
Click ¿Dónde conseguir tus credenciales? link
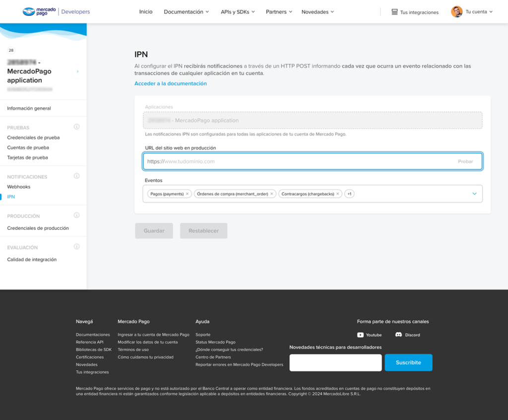pos(229,350)
